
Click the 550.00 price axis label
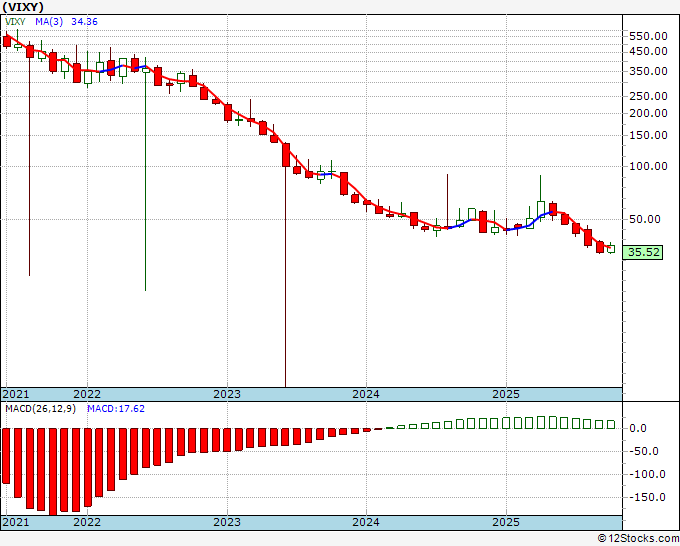pyautogui.click(x=648, y=36)
